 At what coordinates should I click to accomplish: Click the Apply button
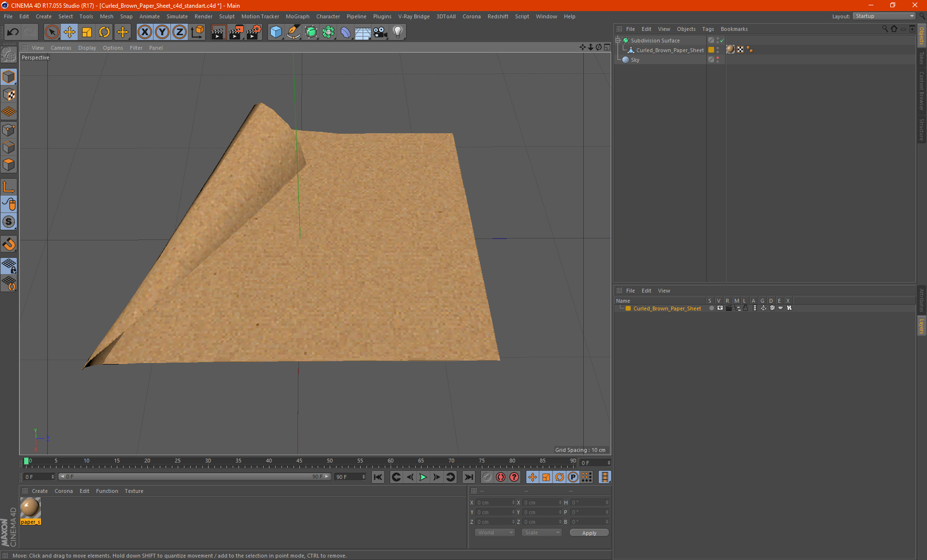click(x=589, y=533)
